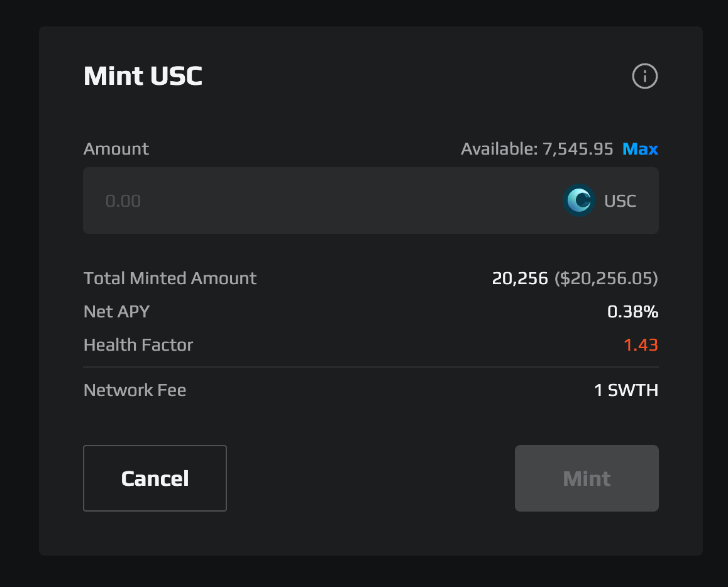The width and height of the screenshot is (728, 587).
Task: Open the info icon beside Mint USC
Action: 645,76
